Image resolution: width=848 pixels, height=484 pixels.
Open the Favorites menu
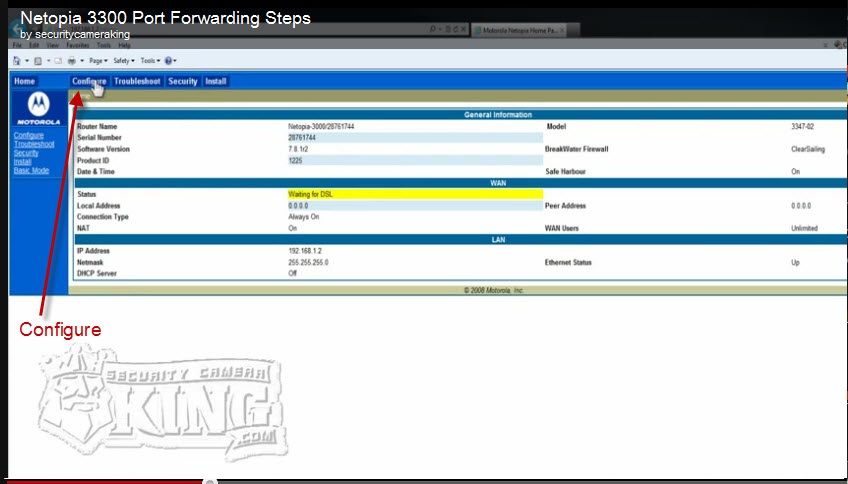tap(78, 45)
